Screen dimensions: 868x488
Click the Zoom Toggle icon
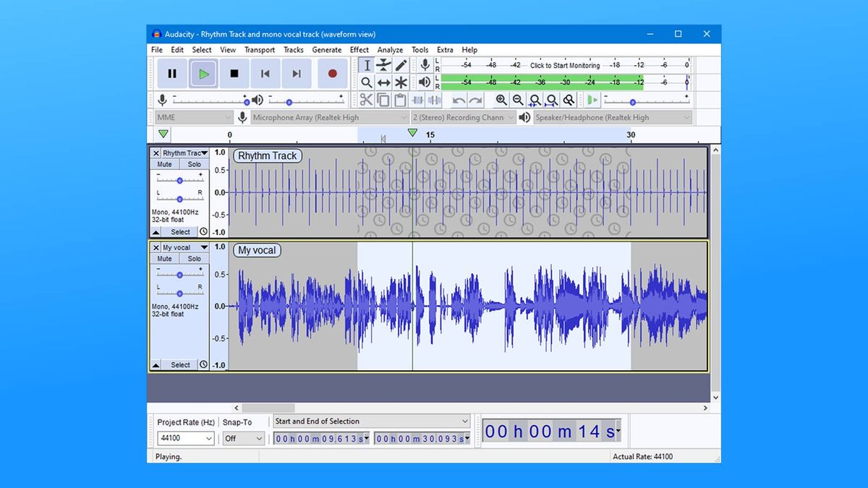click(x=569, y=100)
